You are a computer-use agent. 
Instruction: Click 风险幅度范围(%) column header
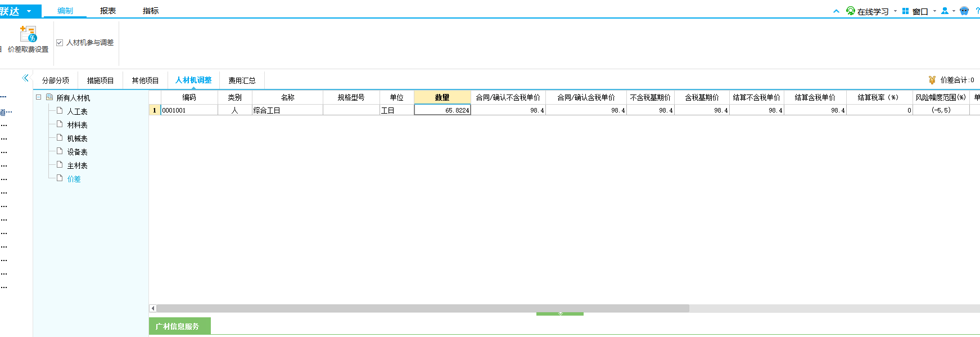941,97
